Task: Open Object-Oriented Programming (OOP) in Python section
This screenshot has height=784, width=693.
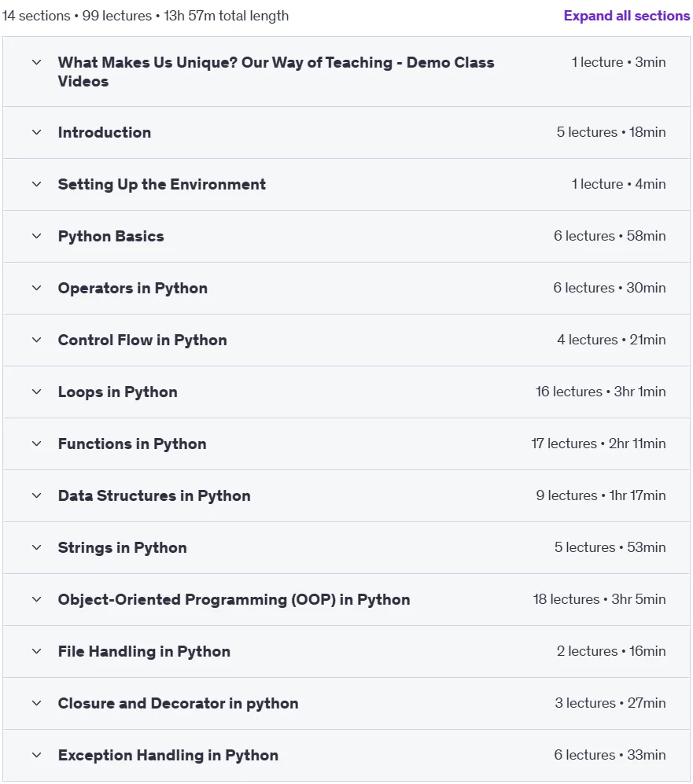Action: point(346,599)
